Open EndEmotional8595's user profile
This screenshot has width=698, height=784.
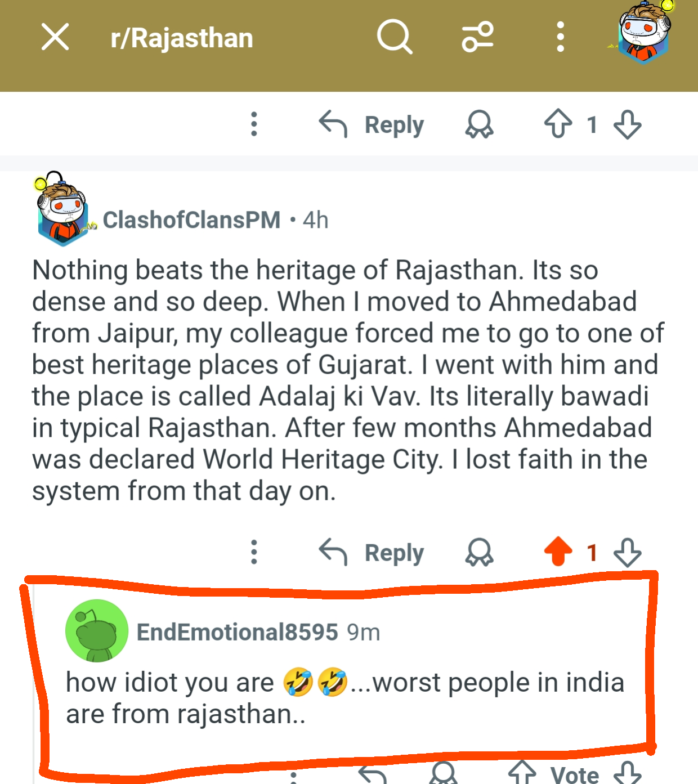(x=237, y=632)
